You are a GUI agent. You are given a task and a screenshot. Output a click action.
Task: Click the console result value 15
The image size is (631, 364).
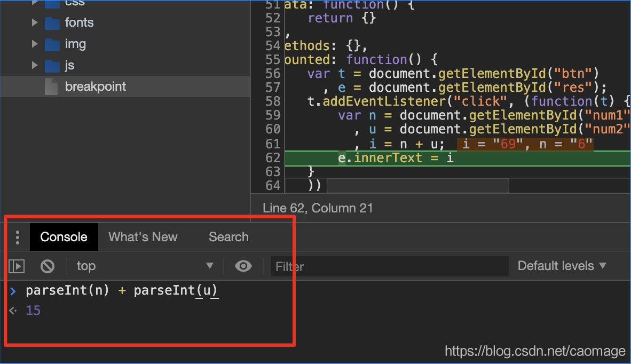(34, 310)
